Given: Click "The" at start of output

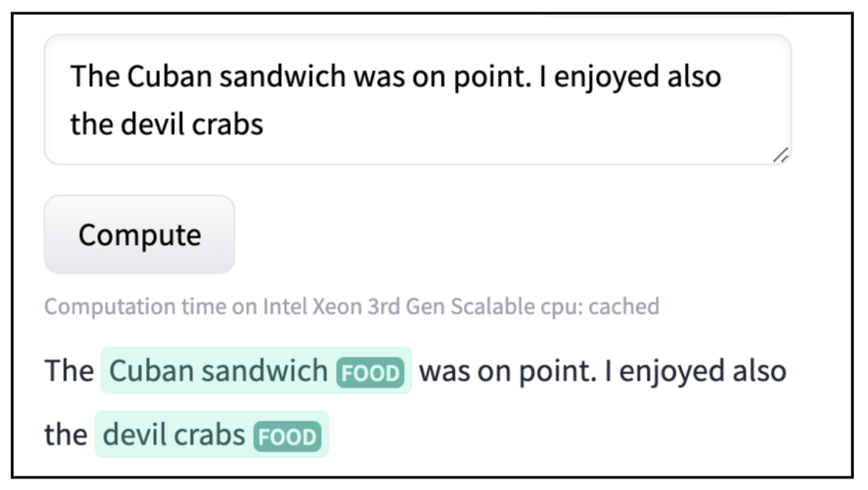Looking at the screenshot, I should coord(69,371).
